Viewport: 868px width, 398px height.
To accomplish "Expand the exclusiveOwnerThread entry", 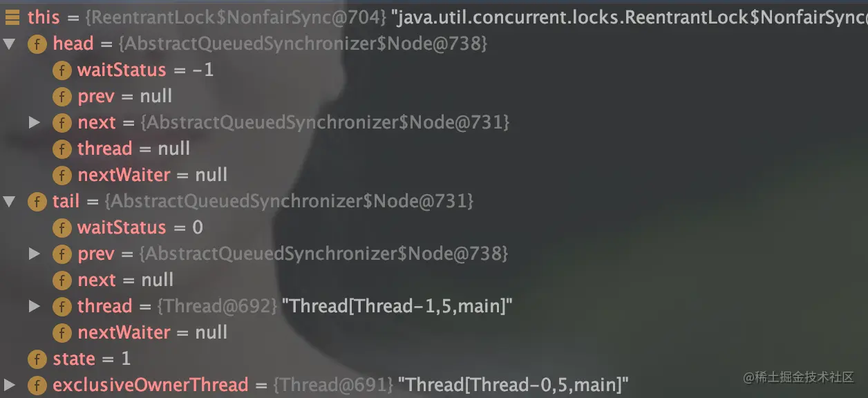I will pyautogui.click(x=9, y=386).
